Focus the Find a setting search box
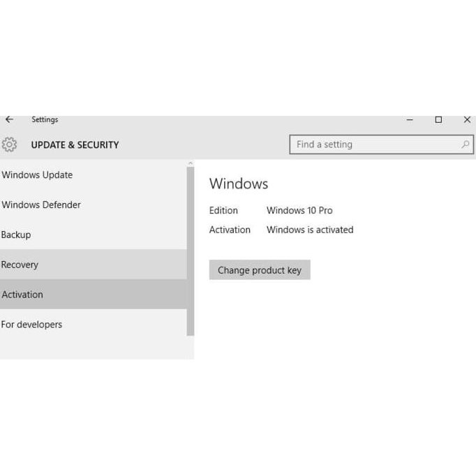476x476 pixels. click(381, 144)
